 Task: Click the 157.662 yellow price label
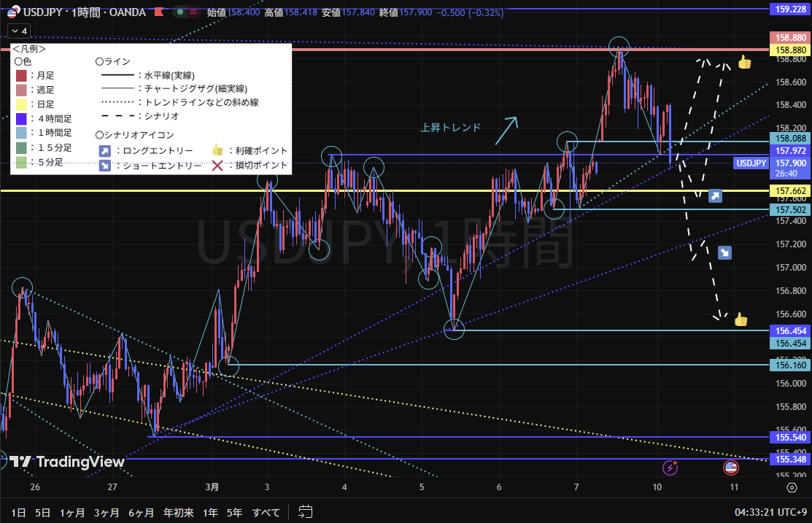(x=790, y=191)
